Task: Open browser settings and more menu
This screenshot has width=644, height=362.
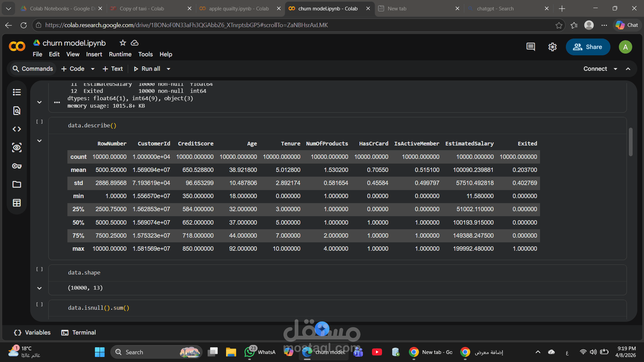Action: 604,25
